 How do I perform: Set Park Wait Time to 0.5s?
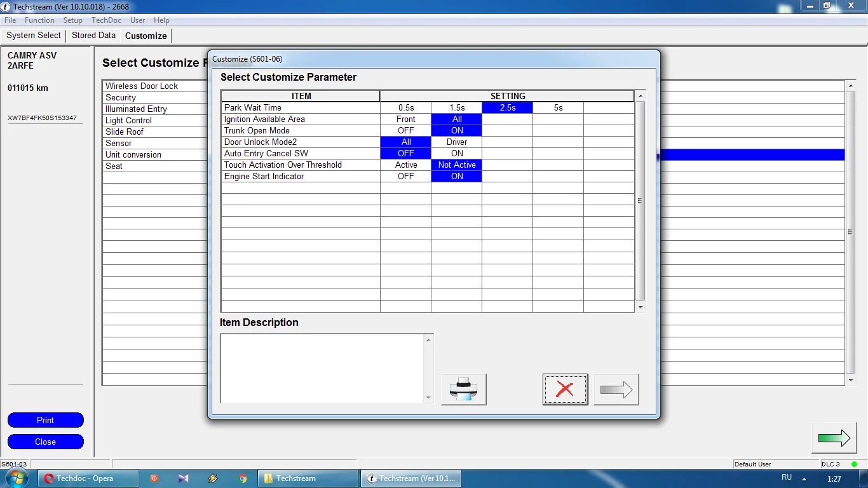point(406,108)
